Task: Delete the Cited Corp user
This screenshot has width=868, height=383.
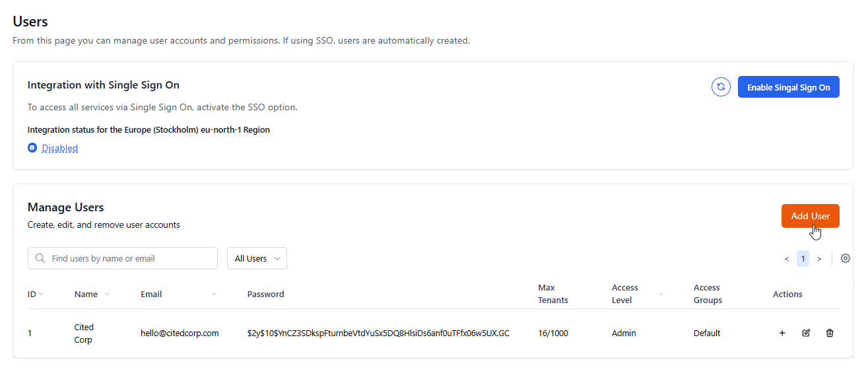Action: coord(830,333)
